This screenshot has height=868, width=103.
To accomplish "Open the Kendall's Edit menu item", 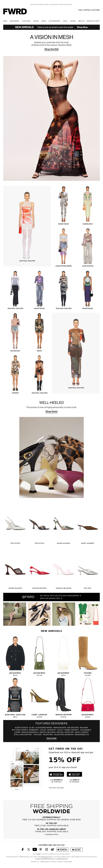I will [93, 21].
